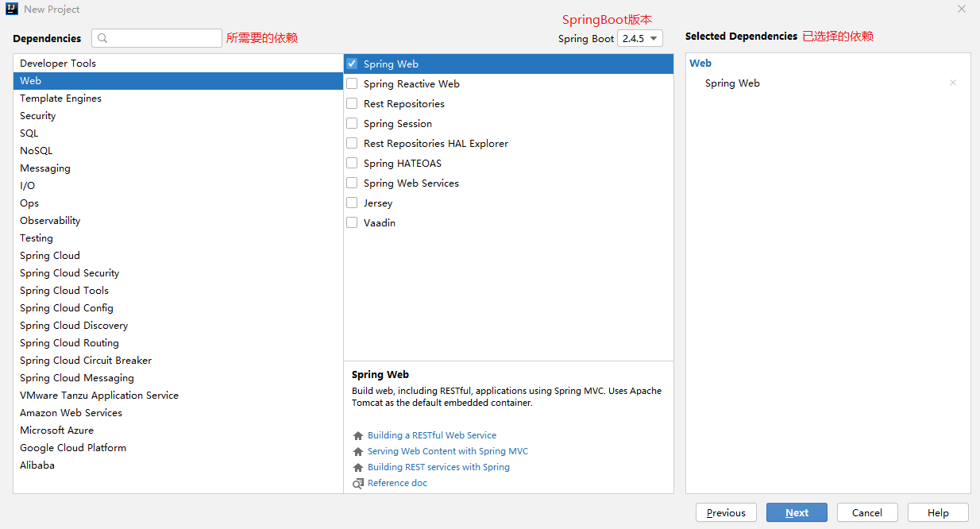Click home icon beside Building REST services guide
The height and width of the screenshot is (529, 980).
click(x=358, y=468)
